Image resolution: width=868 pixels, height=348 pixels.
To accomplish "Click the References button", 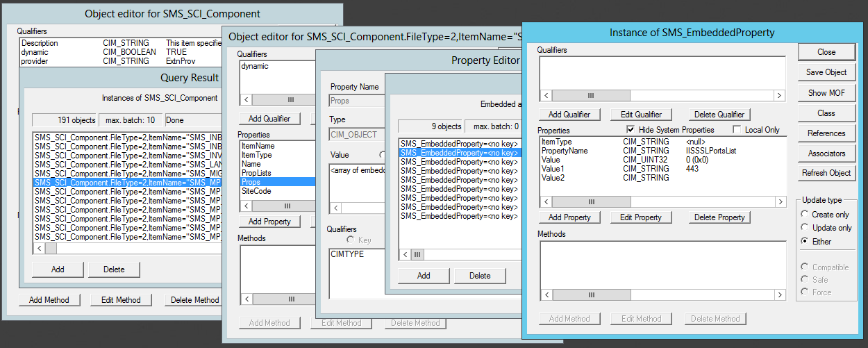I will point(826,133).
